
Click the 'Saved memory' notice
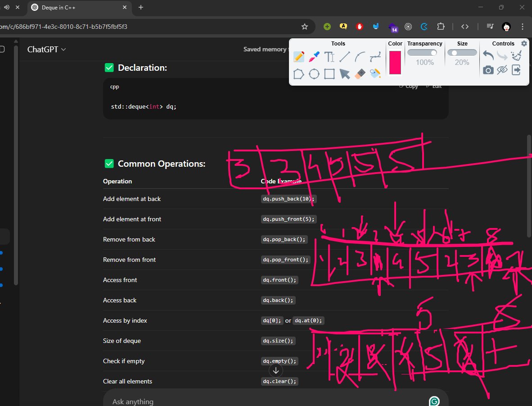(x=265, y=49)
